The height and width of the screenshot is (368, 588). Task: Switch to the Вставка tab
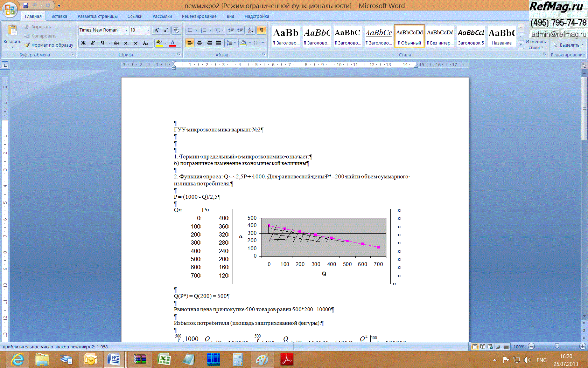coord(59,16)
